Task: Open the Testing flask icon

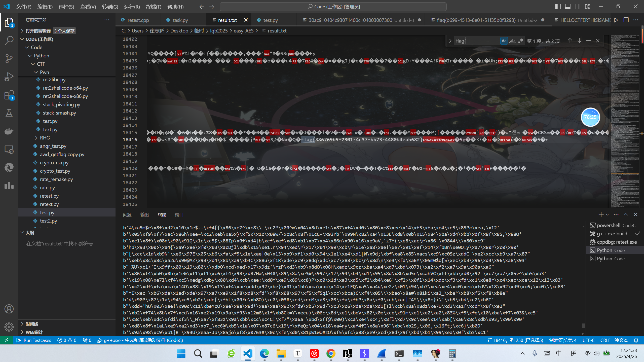Action: click(x=9, y=113)
